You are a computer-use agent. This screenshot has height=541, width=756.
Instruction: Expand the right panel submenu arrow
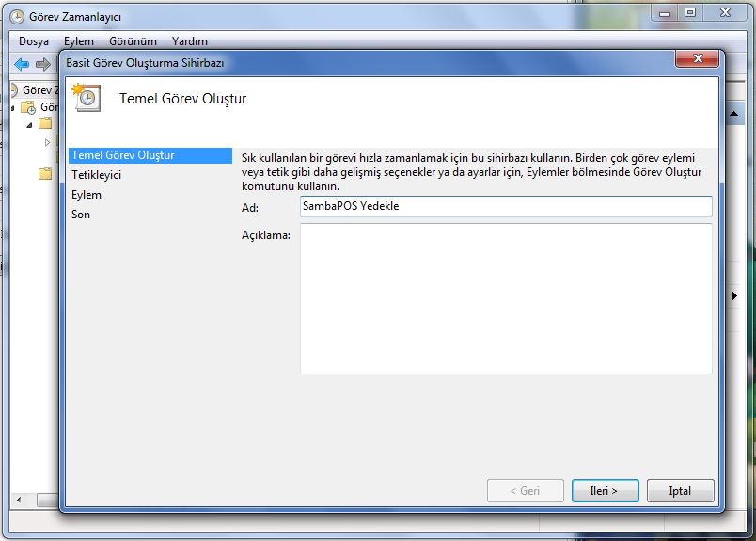734,295
